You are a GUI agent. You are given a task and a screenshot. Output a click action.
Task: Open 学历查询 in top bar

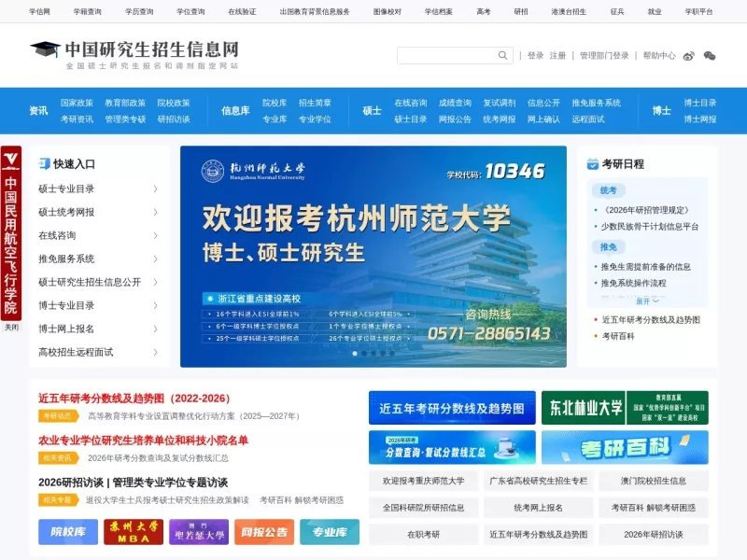coord(139,11)
